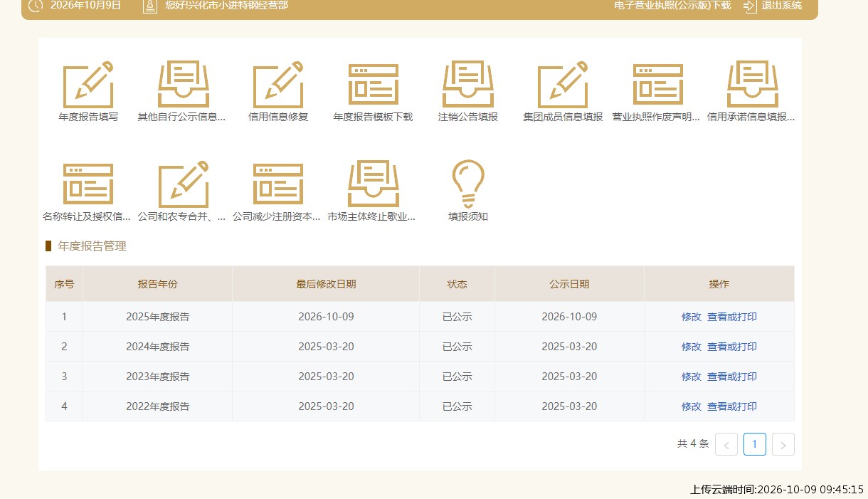This screenshot has height=499, width=868.
Task: Open the 填报须知 lightbulb icon
Action: pyautogui.click(x=468, y=184)
